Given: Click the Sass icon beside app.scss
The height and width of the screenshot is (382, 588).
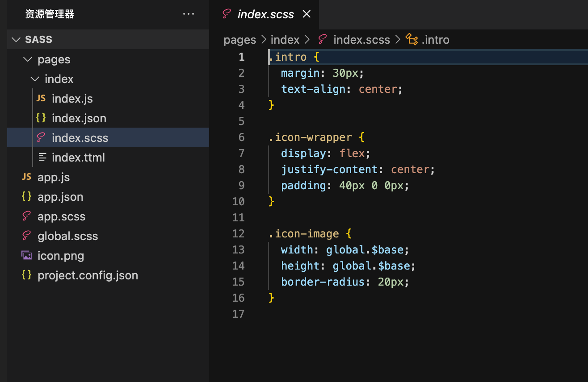Looking at the screenshot, I should point(27,216).
